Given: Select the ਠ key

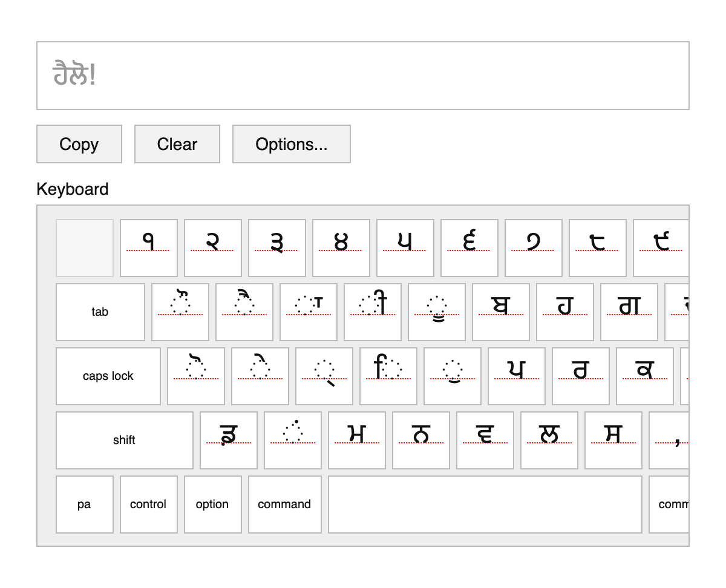Looking at the screenshot, I should pyautogui.click(x=420, y=440).
